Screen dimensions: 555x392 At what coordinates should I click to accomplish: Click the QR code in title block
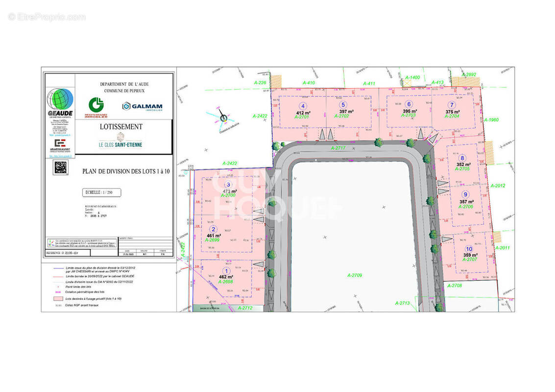click(x=60, y=167)
